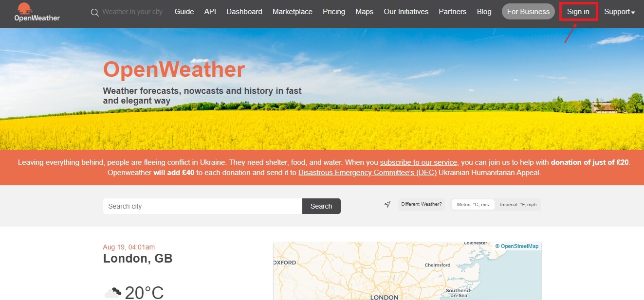Visit the Blog

[x=484, y=12]
